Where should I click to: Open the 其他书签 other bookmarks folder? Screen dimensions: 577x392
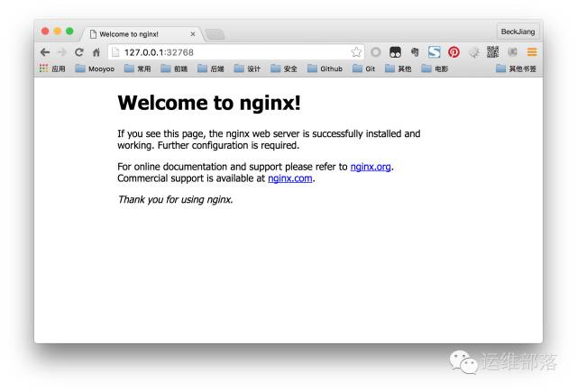pos(516,68)
